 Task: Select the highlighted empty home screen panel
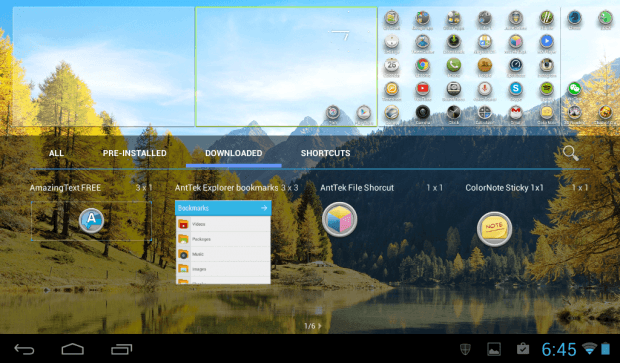pos(286,66)
